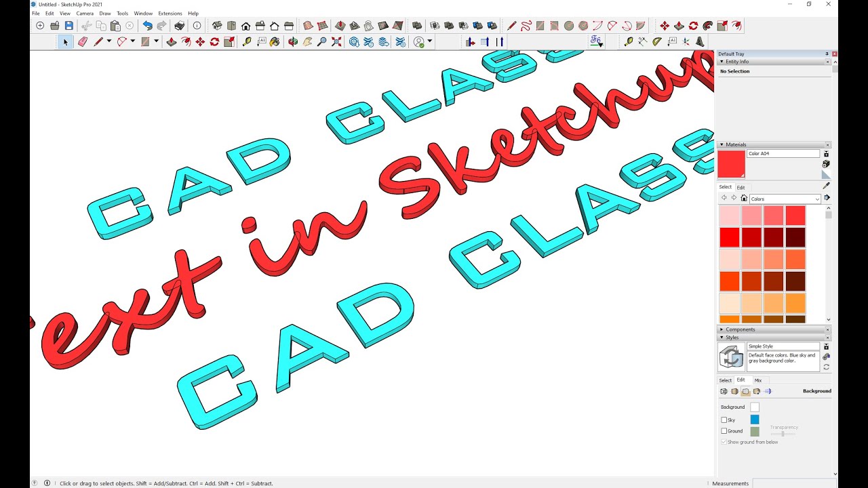Screen dimensions: 868x488
Task: Open the Extensions menu
Action: pyautogui.click(x=170, y=13)
